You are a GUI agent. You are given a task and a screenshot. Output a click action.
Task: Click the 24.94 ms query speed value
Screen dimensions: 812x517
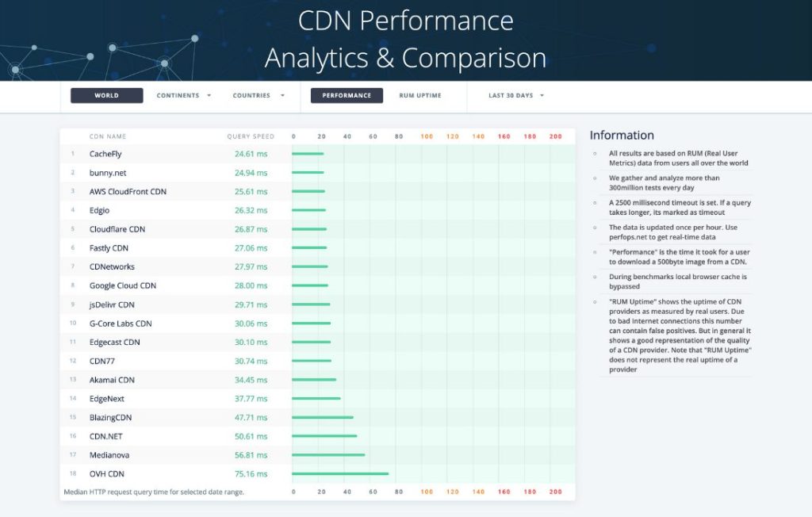pyautogui.click(x=251, y=173)
